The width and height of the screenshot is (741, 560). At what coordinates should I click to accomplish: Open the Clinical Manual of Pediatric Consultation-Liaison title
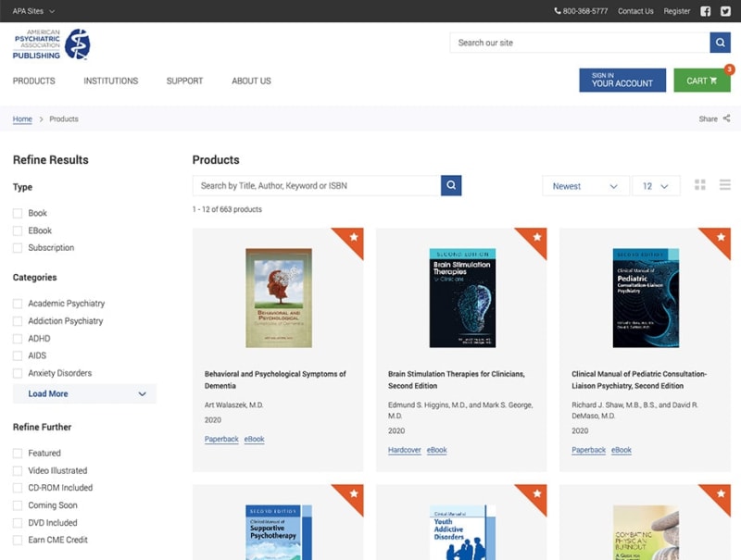[x=639, y=380]
